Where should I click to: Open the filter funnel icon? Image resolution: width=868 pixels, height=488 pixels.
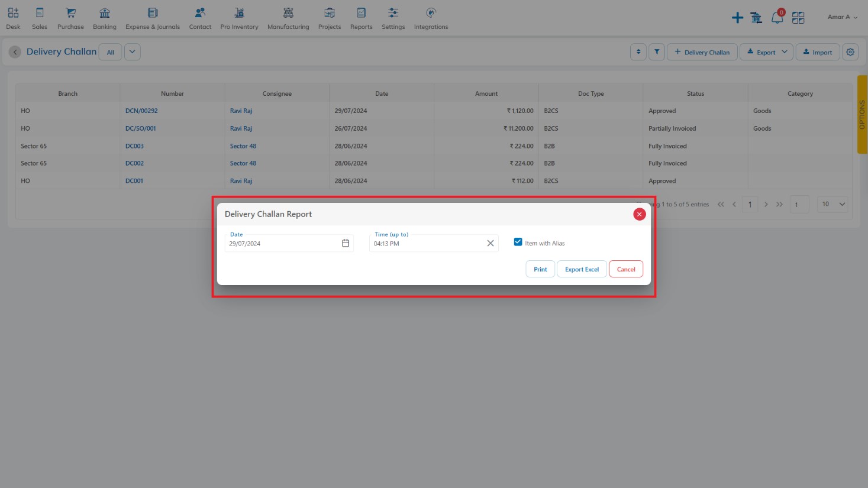(x=657, y=52)
